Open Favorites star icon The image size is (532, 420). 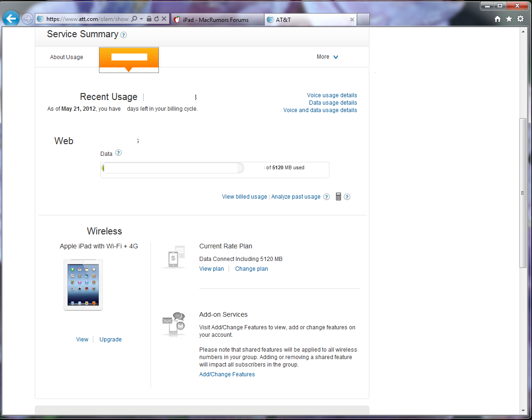tap(509, 19)
